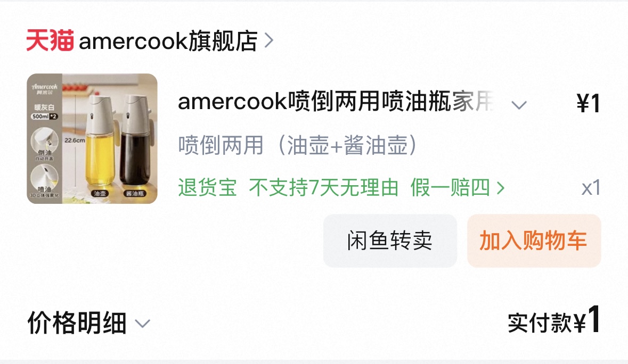Tap the amercook旗舰店 shop name text
Screen dimensions: 628x364
(168, 40)
